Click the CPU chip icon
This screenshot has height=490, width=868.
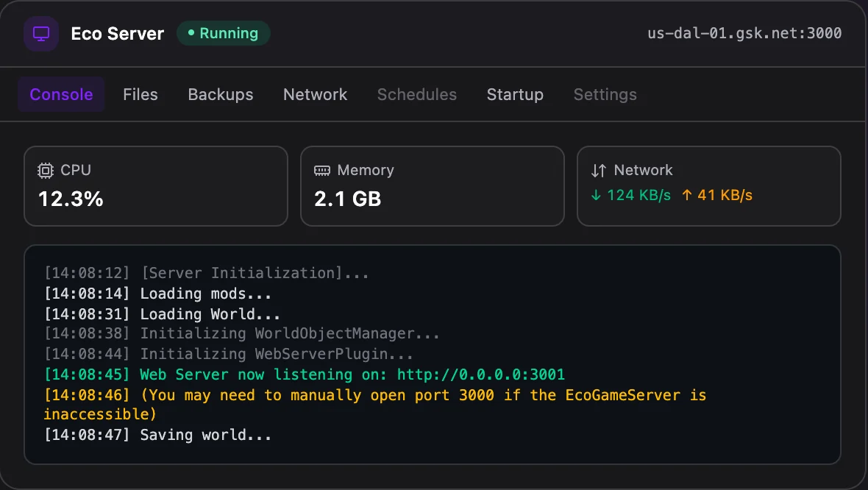click(x=46, y=171)
